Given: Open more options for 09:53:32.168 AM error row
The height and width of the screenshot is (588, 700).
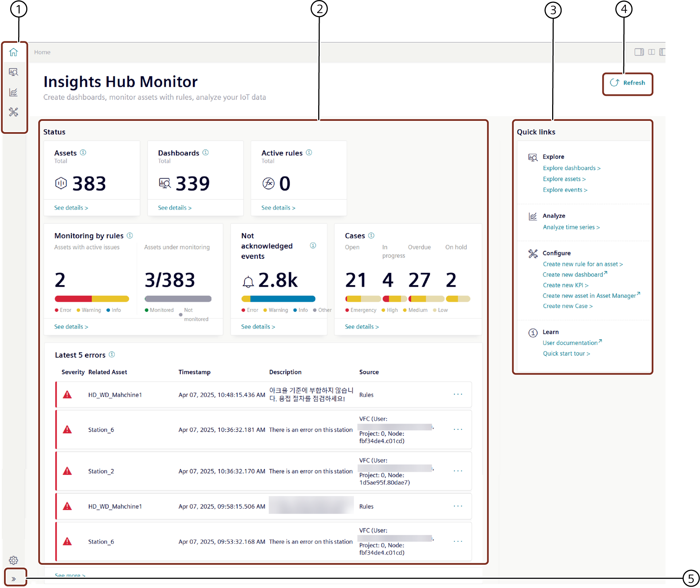Looking at the screenshot, I should 458,542.
